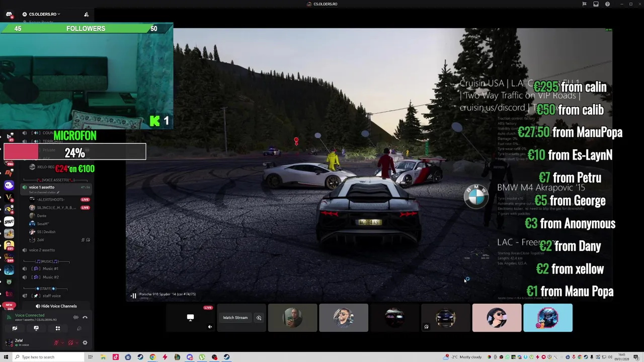Open File Explorer from the taskbar
The image size is (644, 362).
pos(103,357)
